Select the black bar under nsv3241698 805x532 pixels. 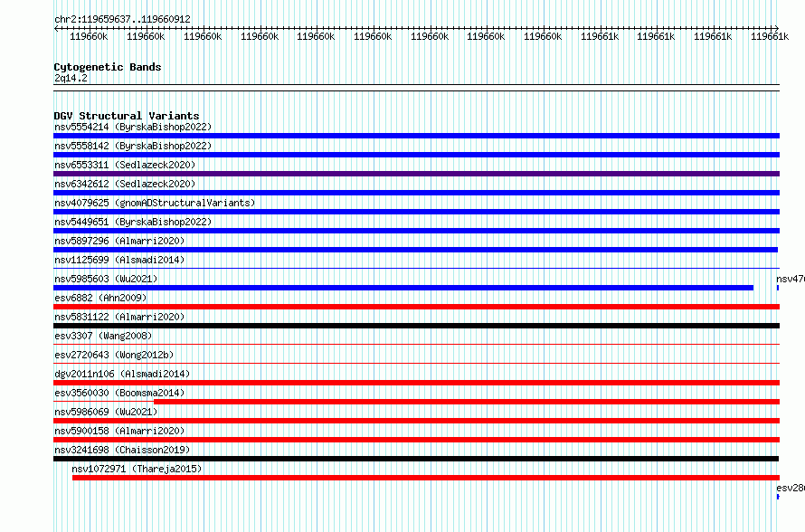(416, 459)
